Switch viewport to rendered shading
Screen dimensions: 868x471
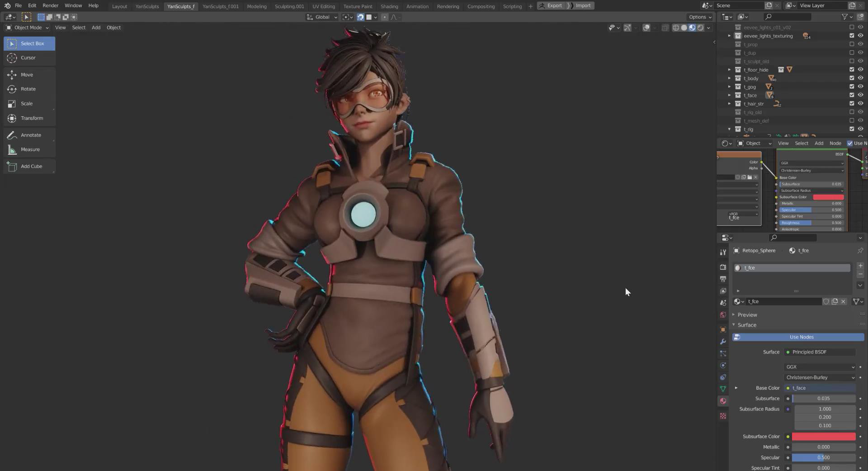(x=700, y=28)
